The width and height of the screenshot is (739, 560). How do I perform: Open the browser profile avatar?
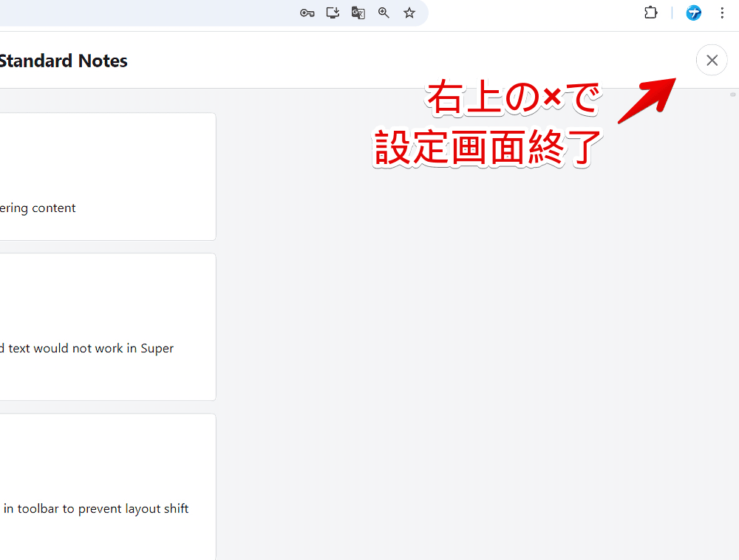click(693, 13)
